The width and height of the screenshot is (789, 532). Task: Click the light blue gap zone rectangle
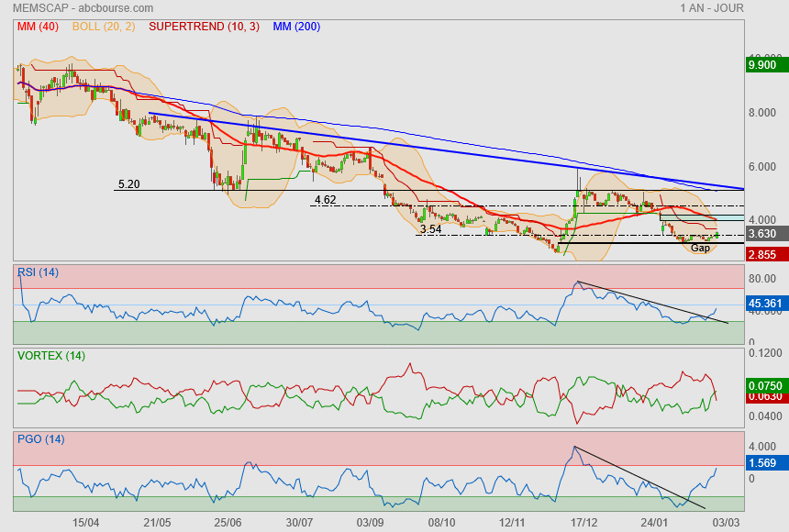702,218
